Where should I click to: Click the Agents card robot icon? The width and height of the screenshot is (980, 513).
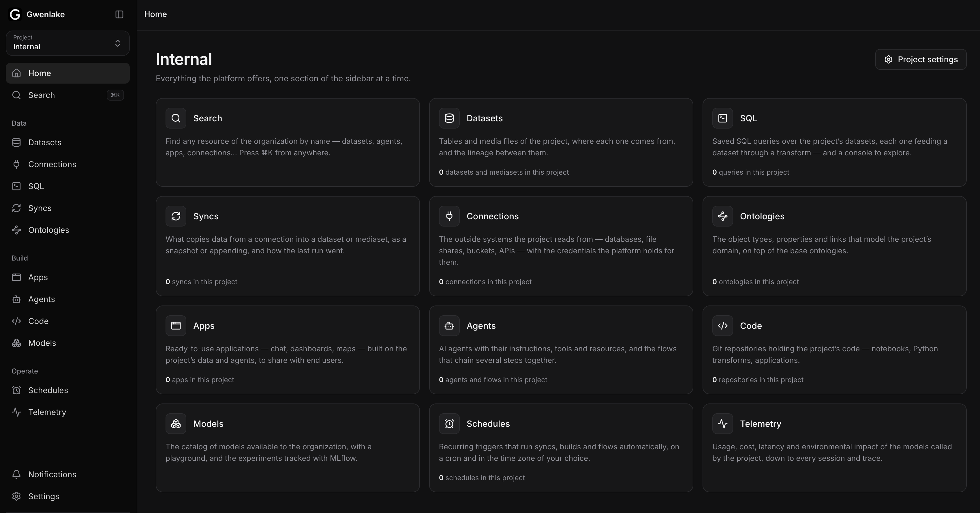[x=449, y=326]
